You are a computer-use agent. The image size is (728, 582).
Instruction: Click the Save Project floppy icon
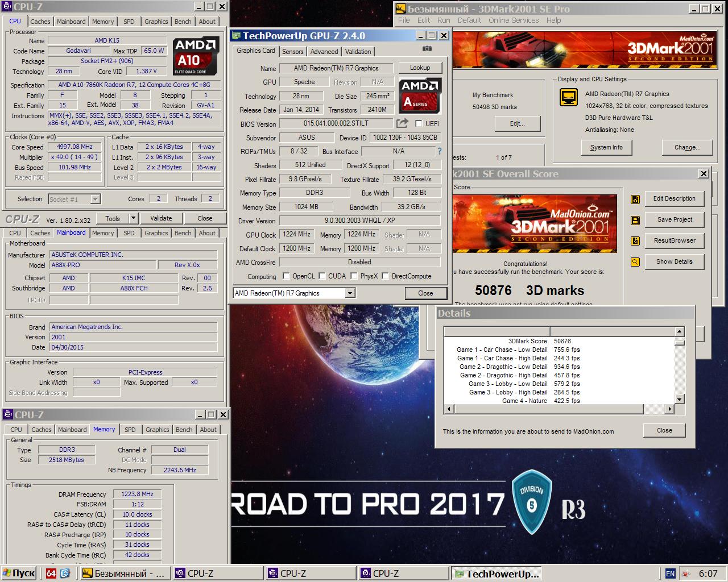point(635,220)
